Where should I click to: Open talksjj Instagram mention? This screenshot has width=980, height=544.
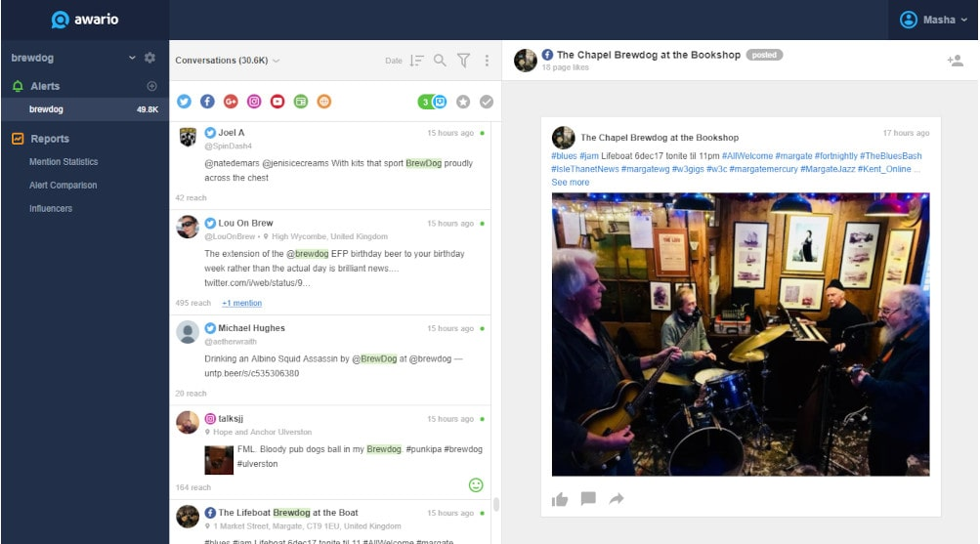[330, 452]
